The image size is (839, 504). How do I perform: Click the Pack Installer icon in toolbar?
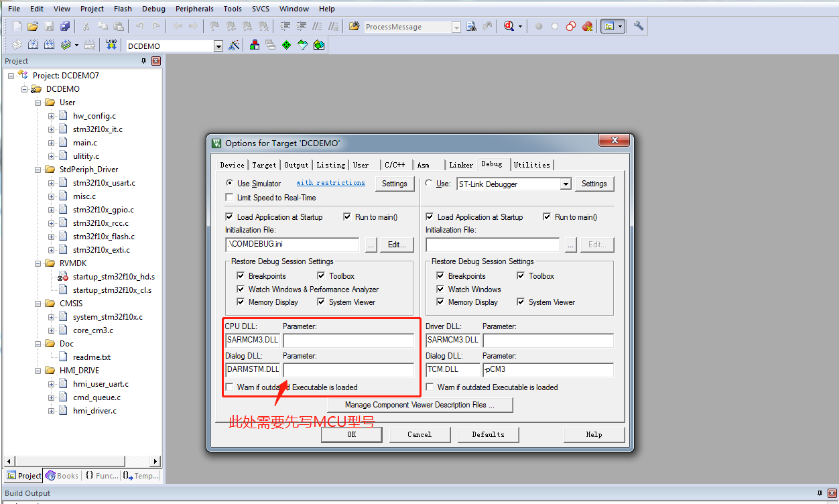click(319, 45)
